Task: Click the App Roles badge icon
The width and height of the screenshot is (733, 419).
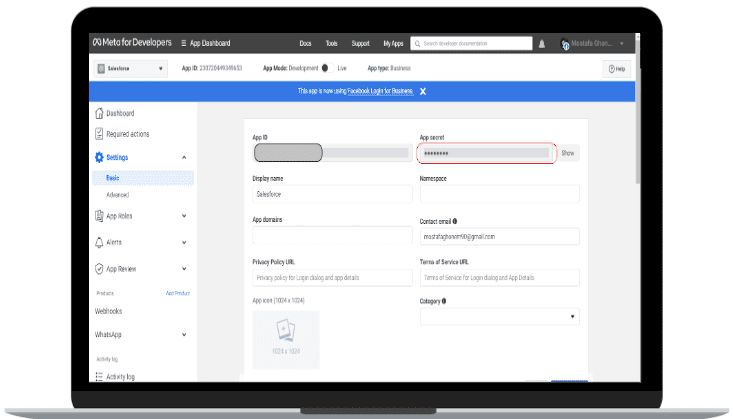Action: (x=99, y=216)
